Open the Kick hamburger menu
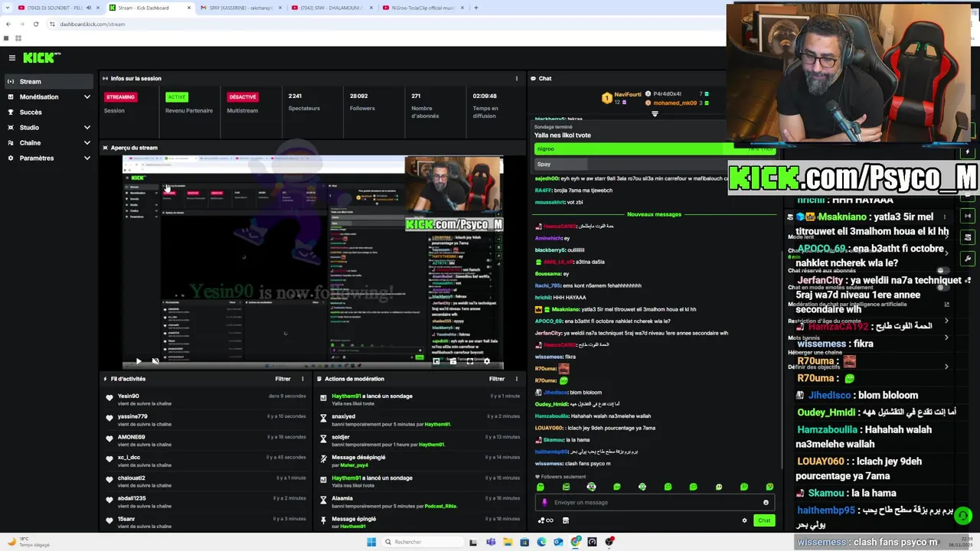The image size is (980, 551). pyautogui.click(x=11, y=57)
